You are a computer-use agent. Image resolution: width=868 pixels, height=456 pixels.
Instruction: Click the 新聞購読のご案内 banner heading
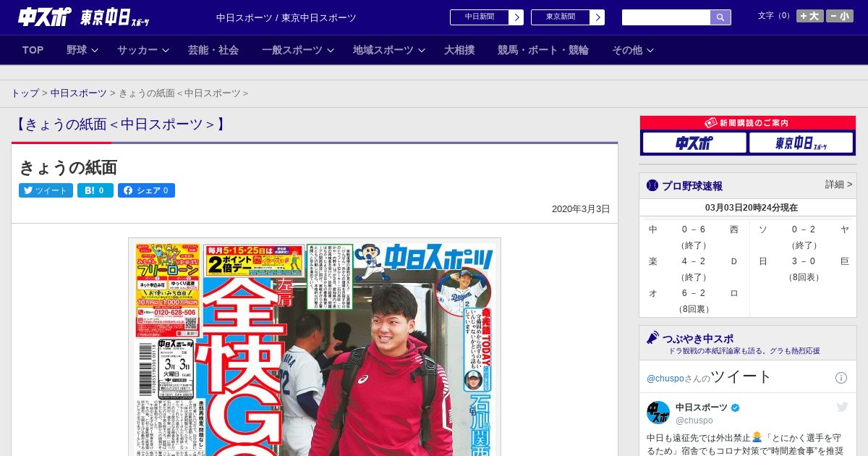coord(748,123)
